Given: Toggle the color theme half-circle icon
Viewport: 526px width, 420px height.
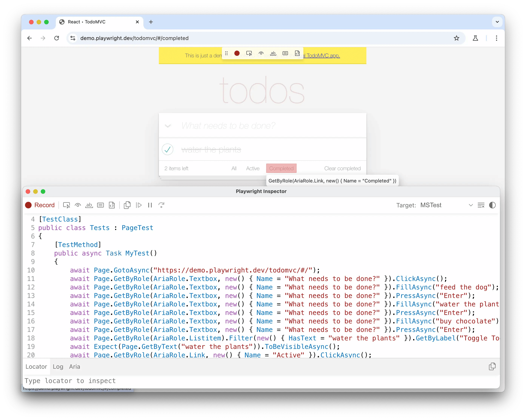Looking at the screenshot, I should coord(492,205).
